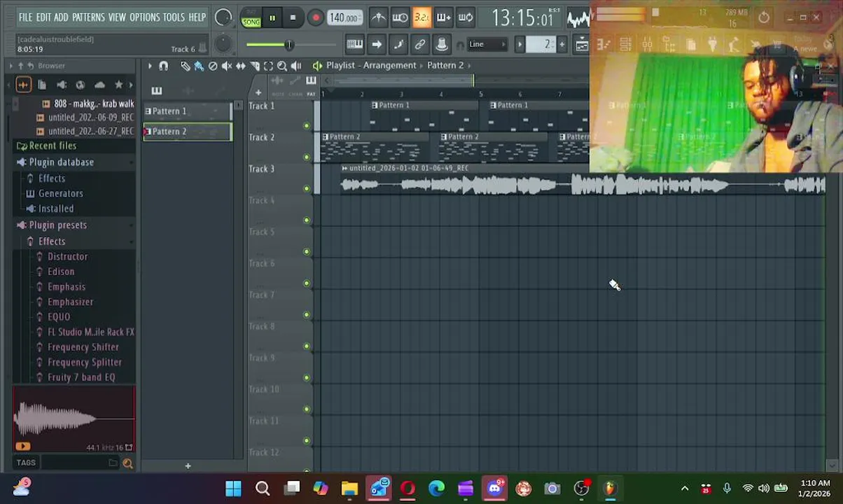Open the OPTIONS menu
Screen dimensions: 843x504
(x=145, y=17)
